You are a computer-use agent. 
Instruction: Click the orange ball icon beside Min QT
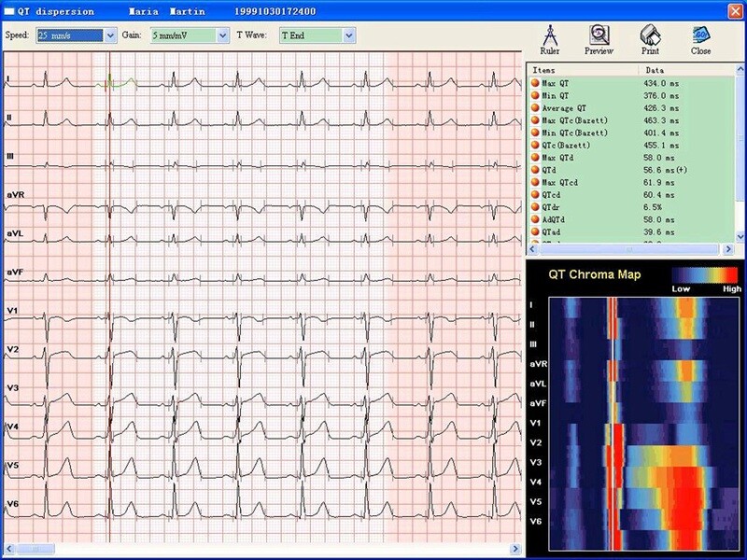click(x=535, y=95)
